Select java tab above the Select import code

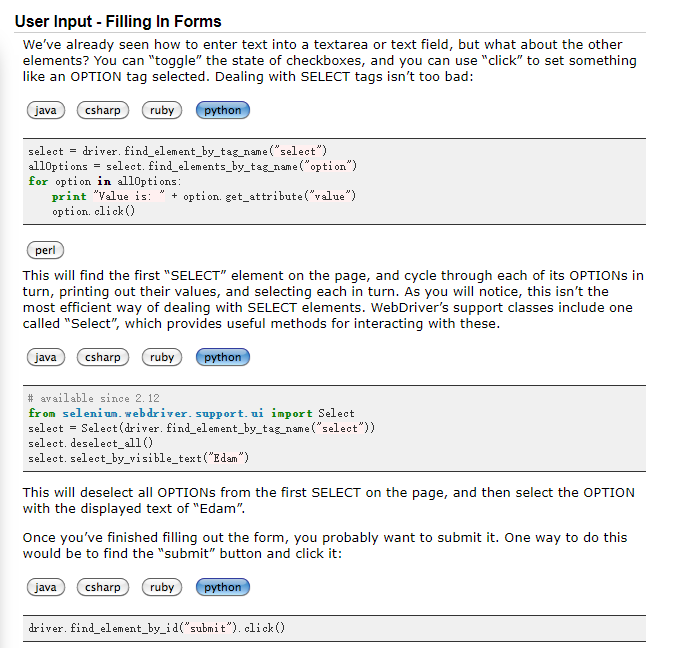click(x=46, y=357)
